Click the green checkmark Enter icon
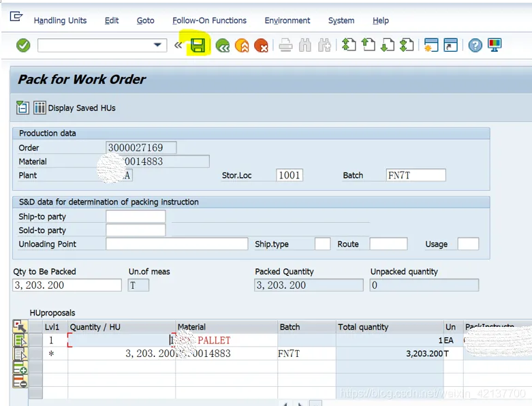The height and width of the screenshot is (406, 532). 23,45
